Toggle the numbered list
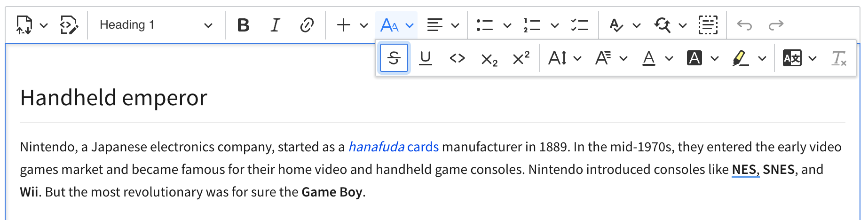The width and height of the screenshot is (868, 220). [x=532, y=25]
